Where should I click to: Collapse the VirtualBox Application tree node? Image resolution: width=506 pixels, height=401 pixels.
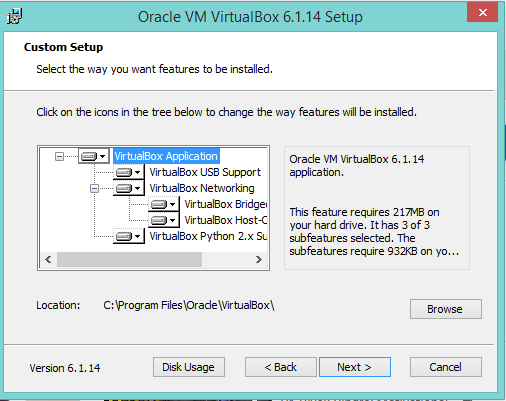click(x=59, y=156)
